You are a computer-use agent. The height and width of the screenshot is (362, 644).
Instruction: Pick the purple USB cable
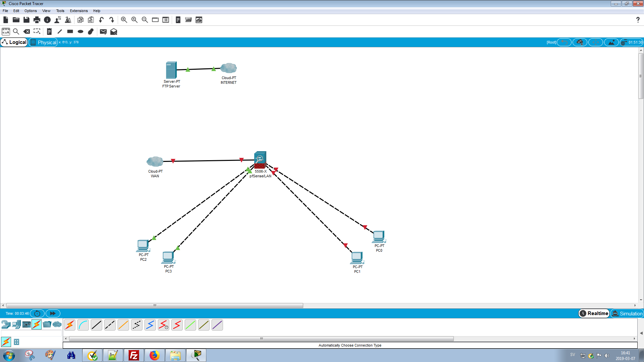[x=217, y=325]
